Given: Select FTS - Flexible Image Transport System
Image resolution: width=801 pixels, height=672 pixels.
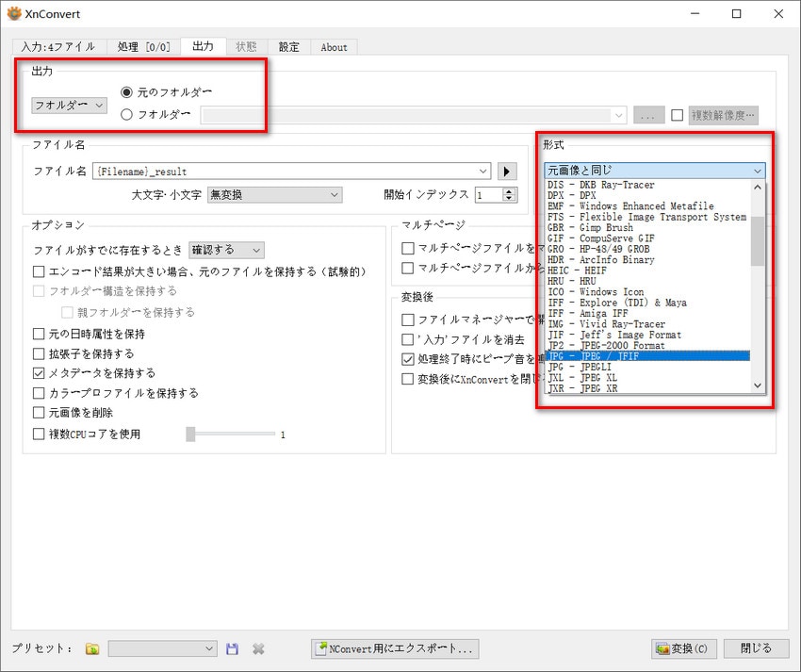Looking at the screenshot, I should (x=648, y=217).
